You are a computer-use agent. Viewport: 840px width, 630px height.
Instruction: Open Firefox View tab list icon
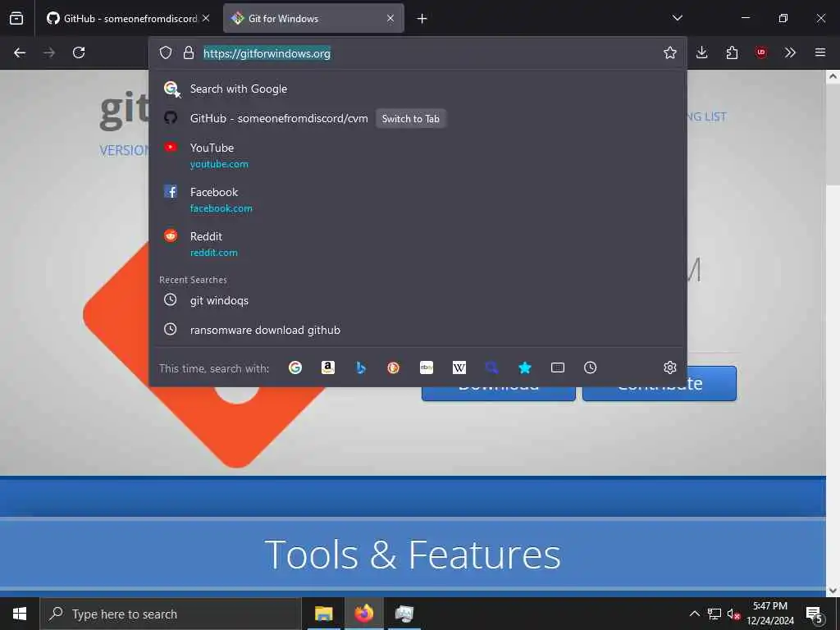click(x=16, y=18)
